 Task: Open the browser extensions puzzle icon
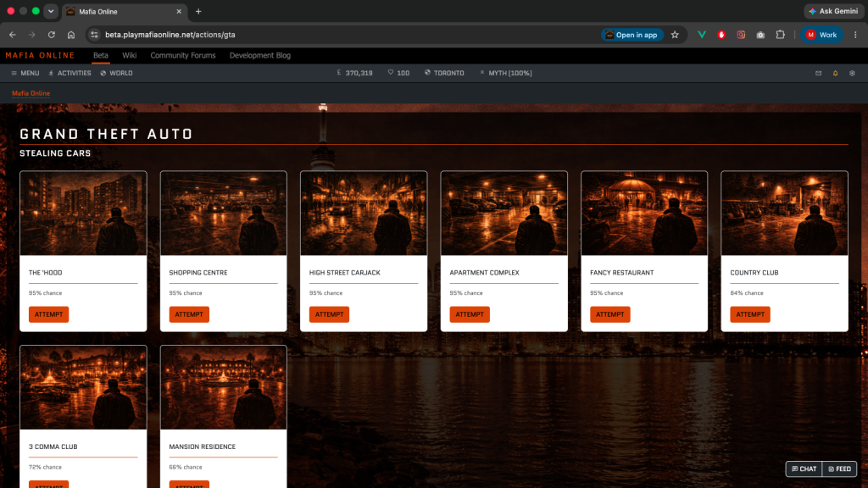(x=780, y=35)
